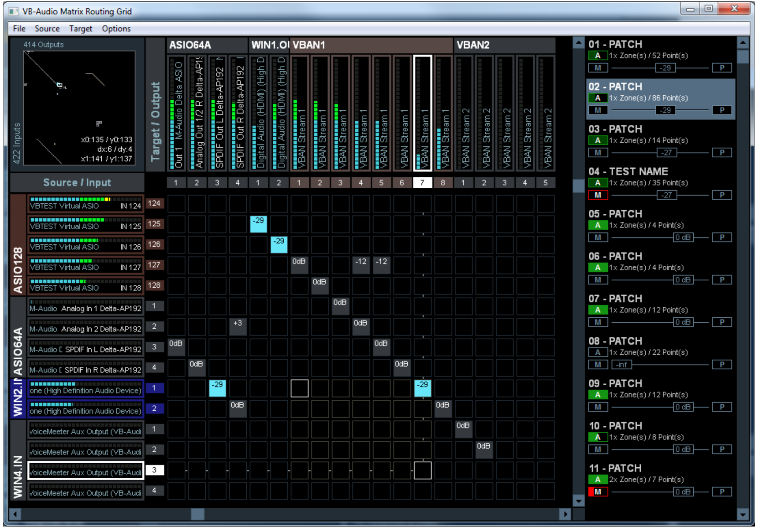
Task: Select the first High Definition Audio Device input
Action: point(86,388)
